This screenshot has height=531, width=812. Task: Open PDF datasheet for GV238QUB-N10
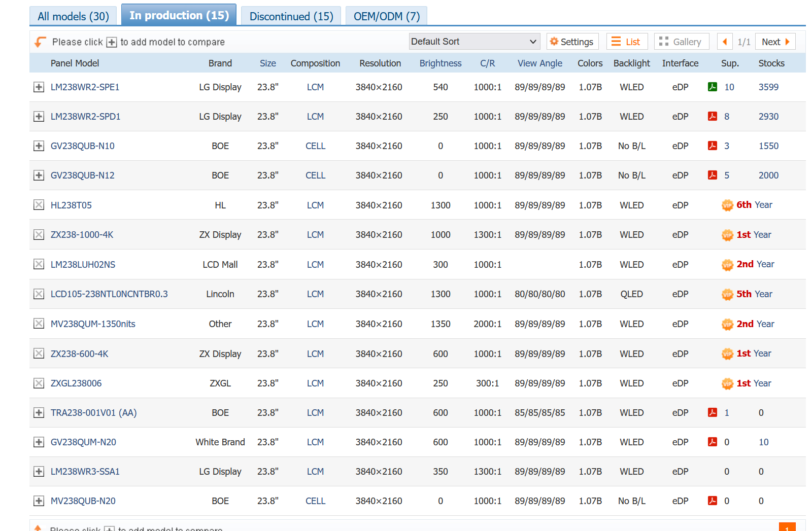coord(713,146)
